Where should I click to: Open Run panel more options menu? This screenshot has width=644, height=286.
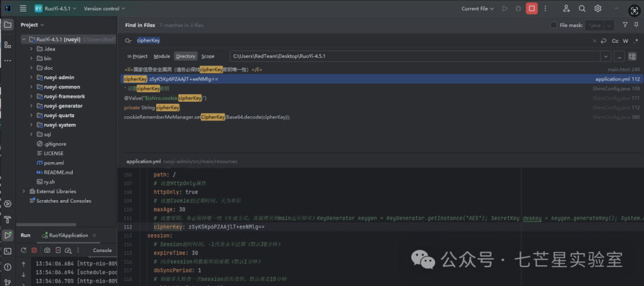(79, 250)
